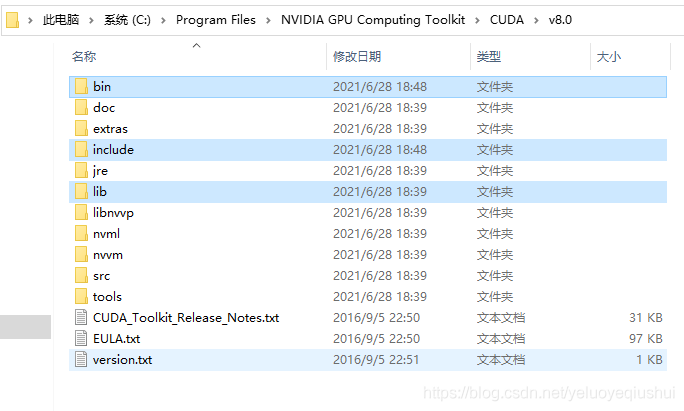Select CUDA_Toolkit_Release_Notes.txt file name
The height and width of the screenshot is (411, 684).
click(x=186, y=318)
